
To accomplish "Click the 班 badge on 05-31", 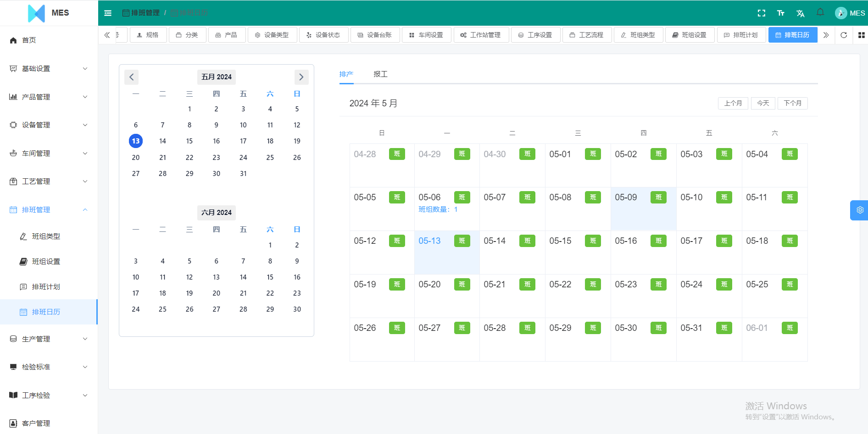I will click(x=724, y=328).
